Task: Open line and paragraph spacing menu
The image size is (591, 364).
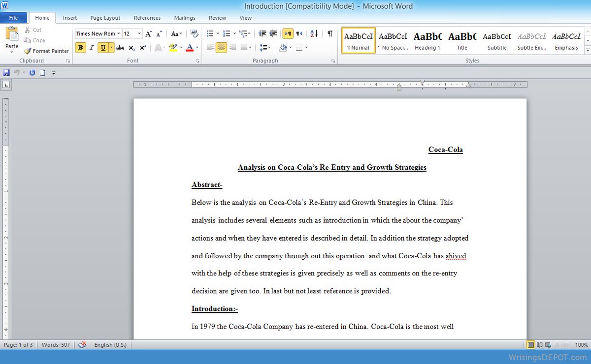Action: (265, 48)
